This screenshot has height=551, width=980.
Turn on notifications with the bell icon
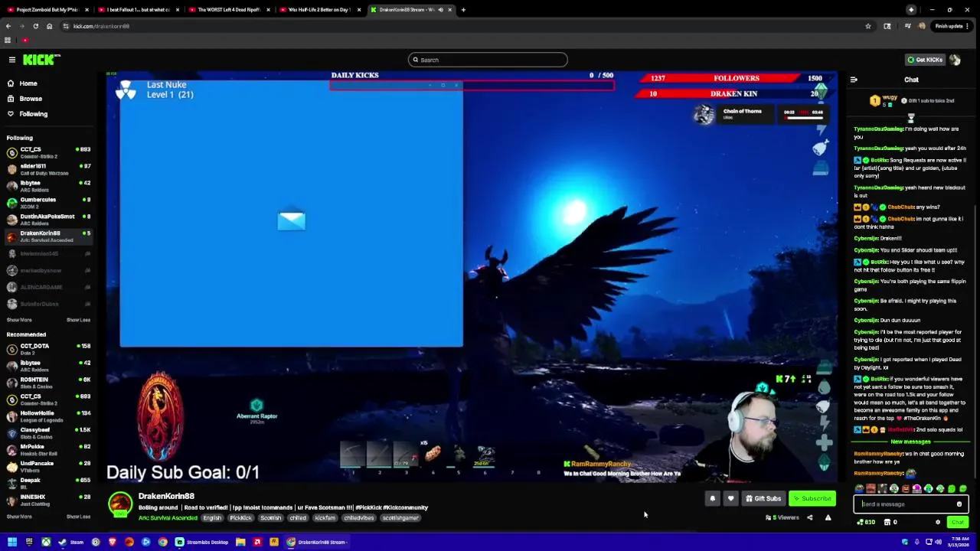(712, 499)
